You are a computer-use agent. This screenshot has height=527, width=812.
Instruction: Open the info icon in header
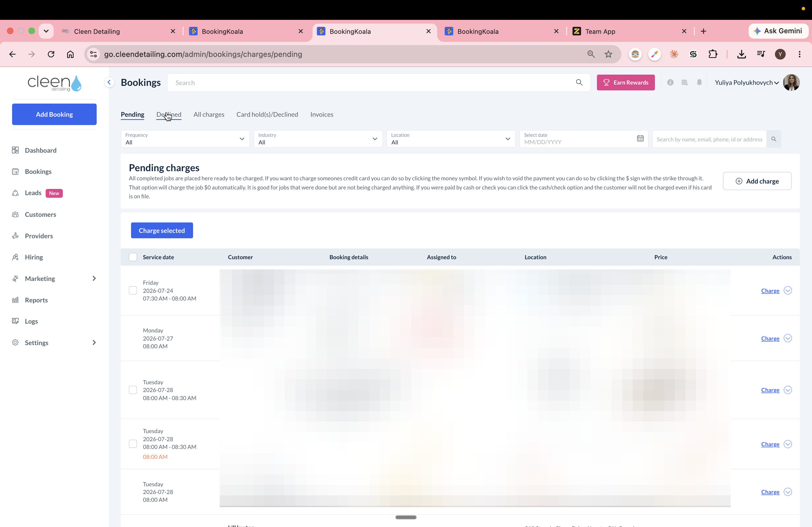coord(670,82)
